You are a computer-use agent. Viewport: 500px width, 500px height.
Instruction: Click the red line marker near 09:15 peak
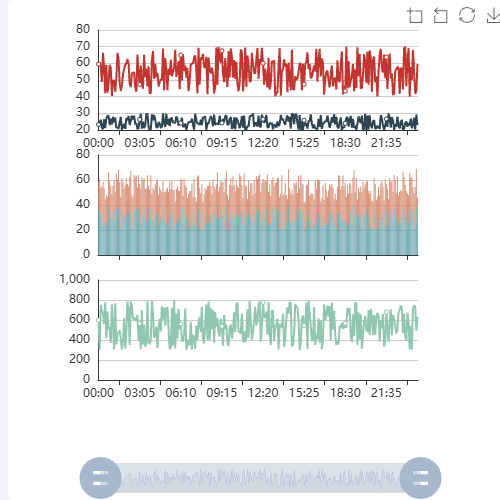[x=222, y=51]
